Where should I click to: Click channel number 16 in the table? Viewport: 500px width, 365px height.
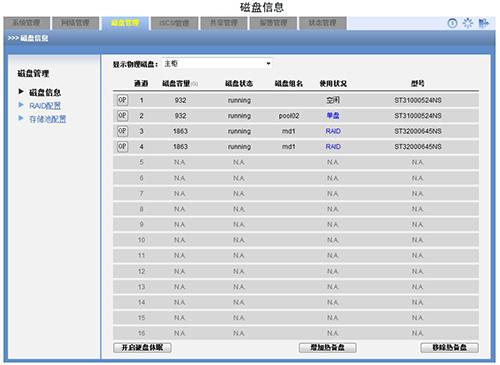click(141, 333)
